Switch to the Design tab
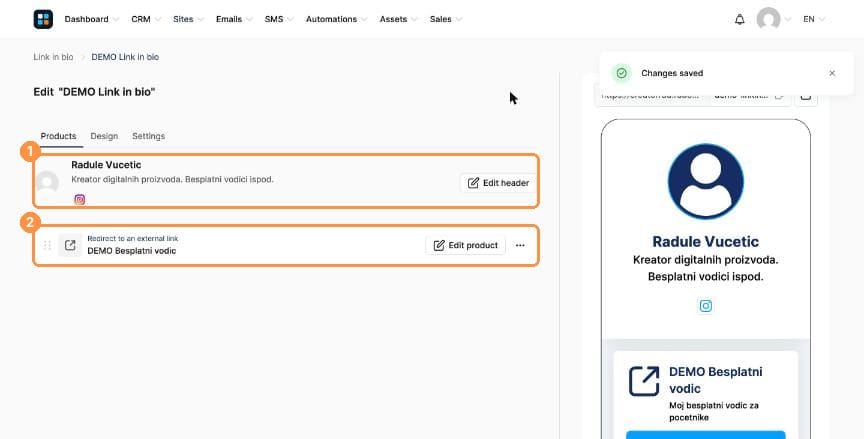Image resolution: width=864 pixels, height=439 pixels. 104,136
